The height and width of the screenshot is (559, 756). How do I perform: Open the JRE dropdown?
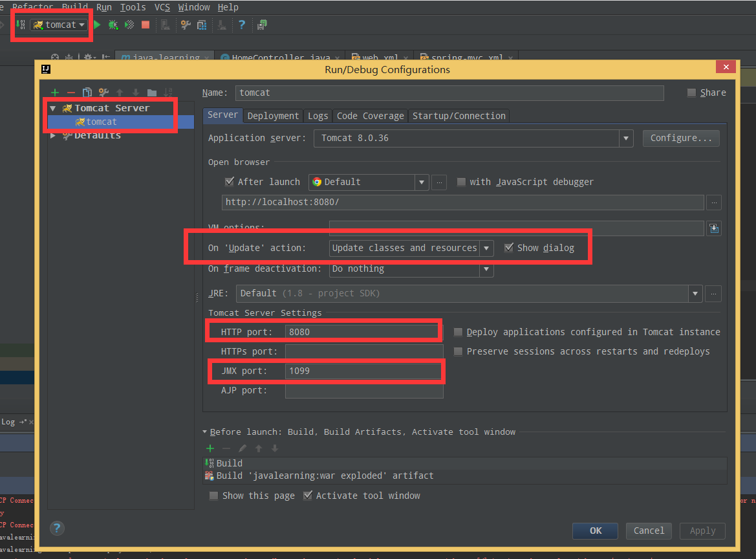pyautogui.click(x=695, y=293)
